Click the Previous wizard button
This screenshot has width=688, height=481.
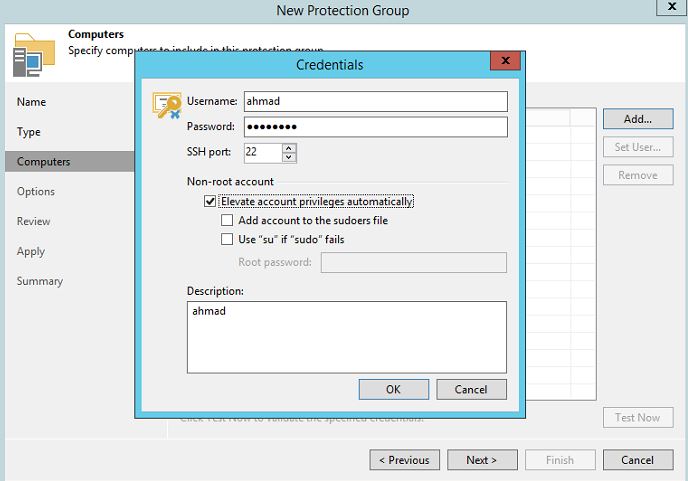coord(404,460)
